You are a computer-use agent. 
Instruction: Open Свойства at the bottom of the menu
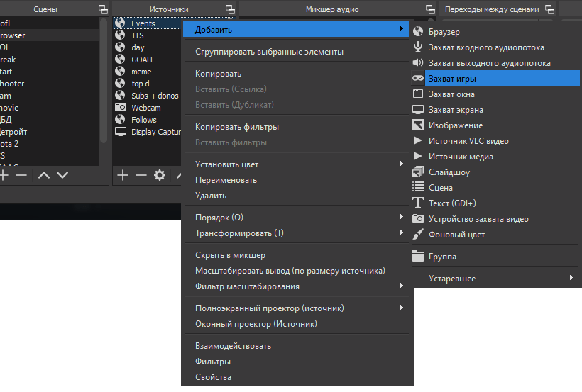213,377
